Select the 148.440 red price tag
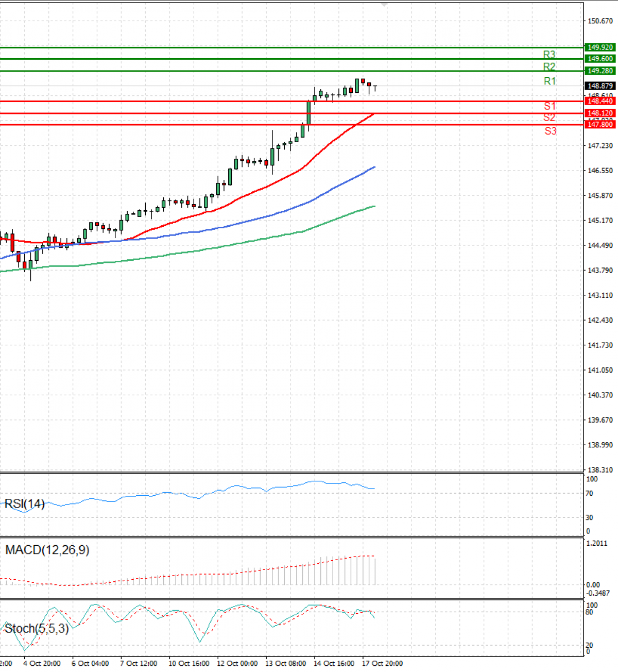618x672 pixels. [600, 102]
